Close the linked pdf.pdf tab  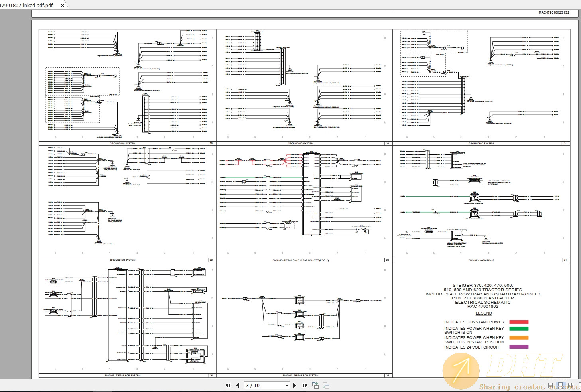(63, 6)
